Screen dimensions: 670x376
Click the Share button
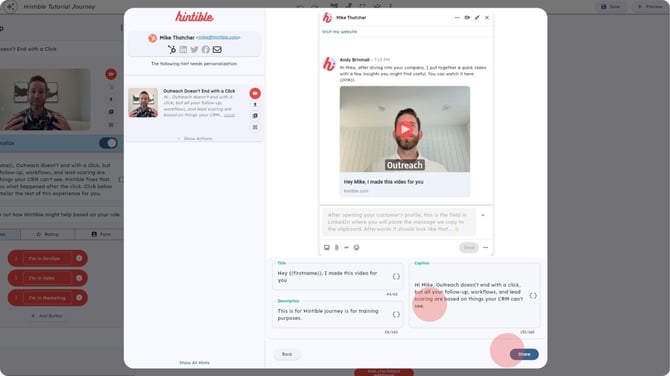pyautogui.click(x=524, y=354)
